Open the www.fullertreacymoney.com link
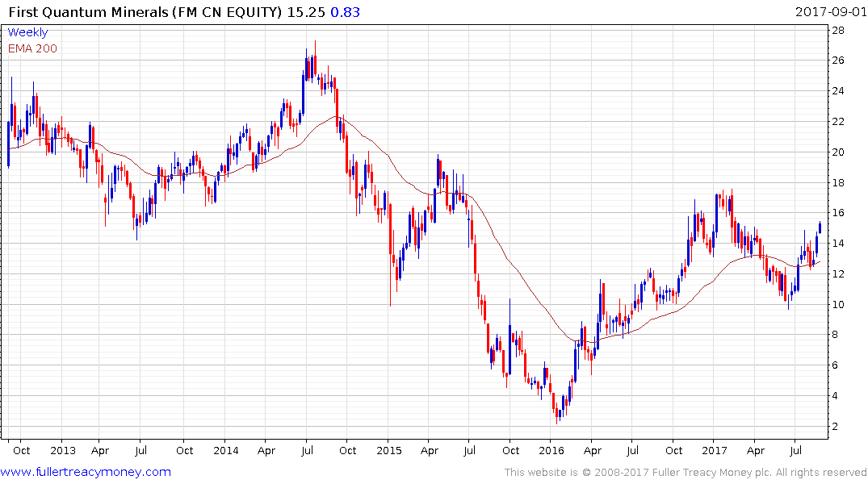 click(86, 472)
